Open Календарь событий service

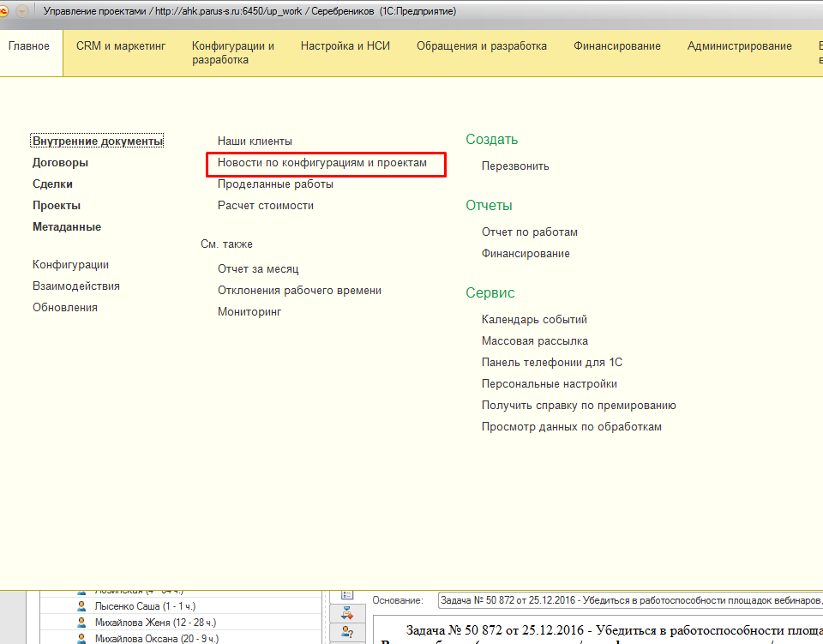tap(534, 320)
